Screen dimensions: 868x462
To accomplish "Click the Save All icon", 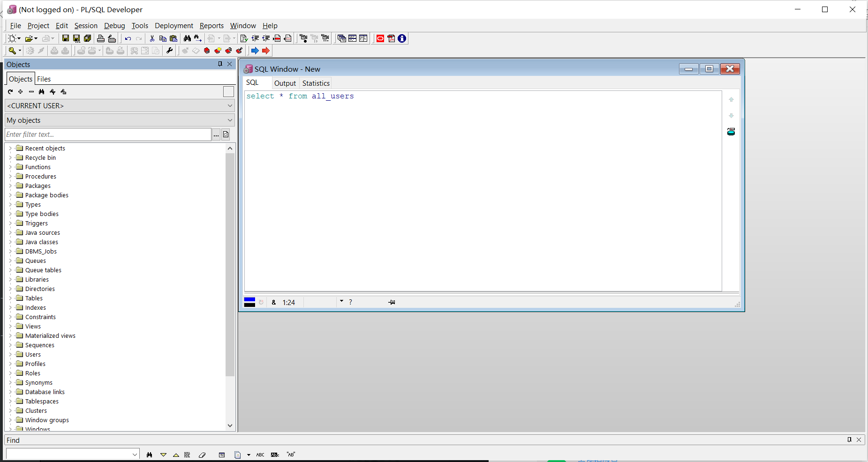I will click(87, 38).
